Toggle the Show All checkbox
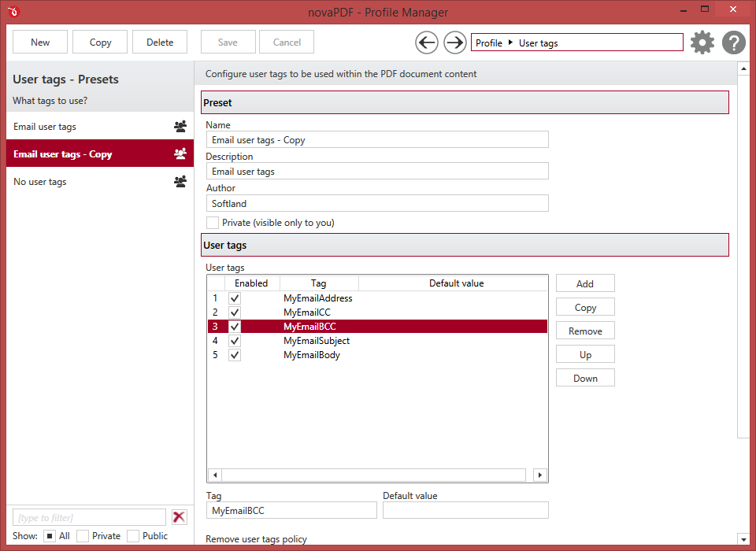This screenshot has width=756, height=551. 50,536
